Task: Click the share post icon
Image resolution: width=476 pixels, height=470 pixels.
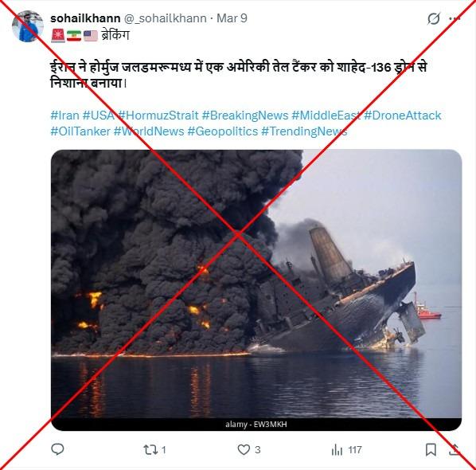Action: click(x=455, y=449)
